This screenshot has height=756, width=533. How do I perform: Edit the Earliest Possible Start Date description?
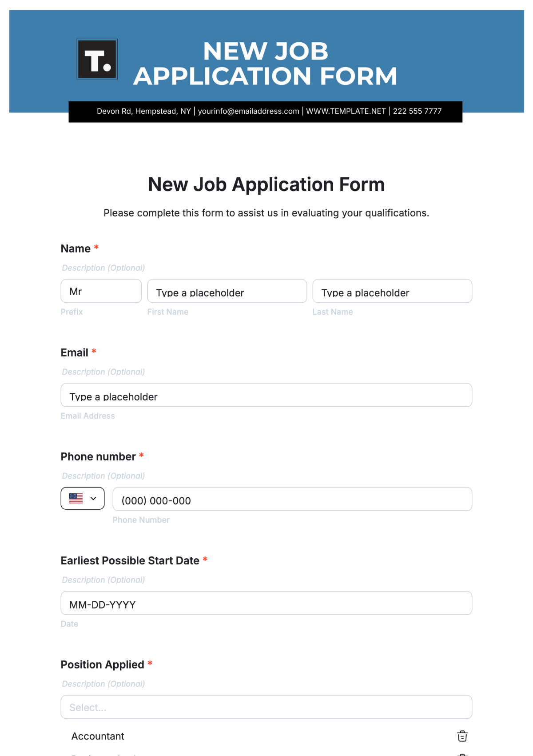coord(103,580)
